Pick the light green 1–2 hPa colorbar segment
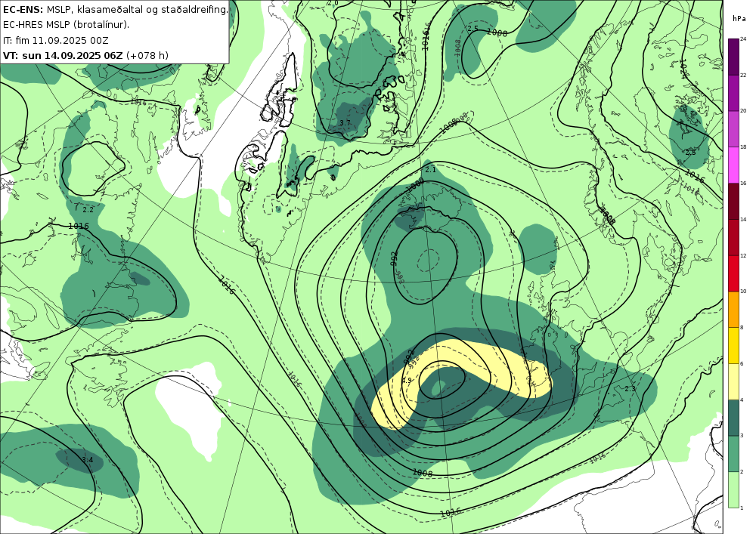Image resolution: width=756 pixels, height=534 pixels. click(733, 489)
